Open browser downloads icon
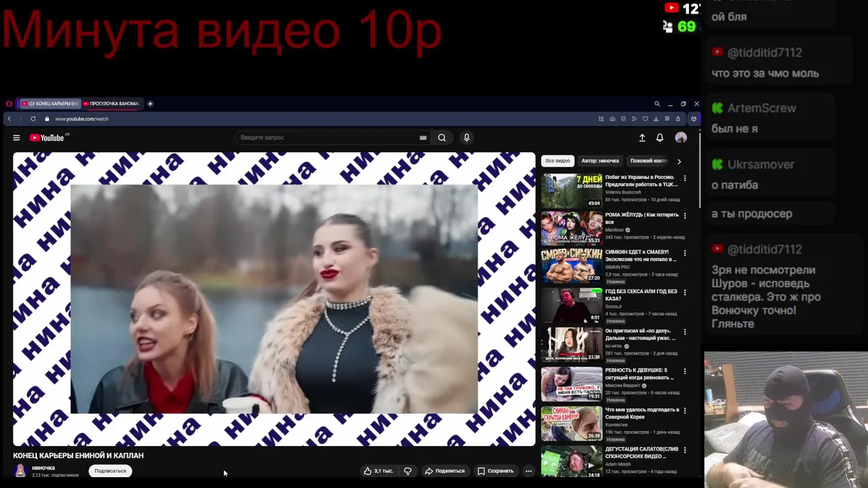Viewport: 868px width, 488px height. pyautogui.click(x=656, y=119)
